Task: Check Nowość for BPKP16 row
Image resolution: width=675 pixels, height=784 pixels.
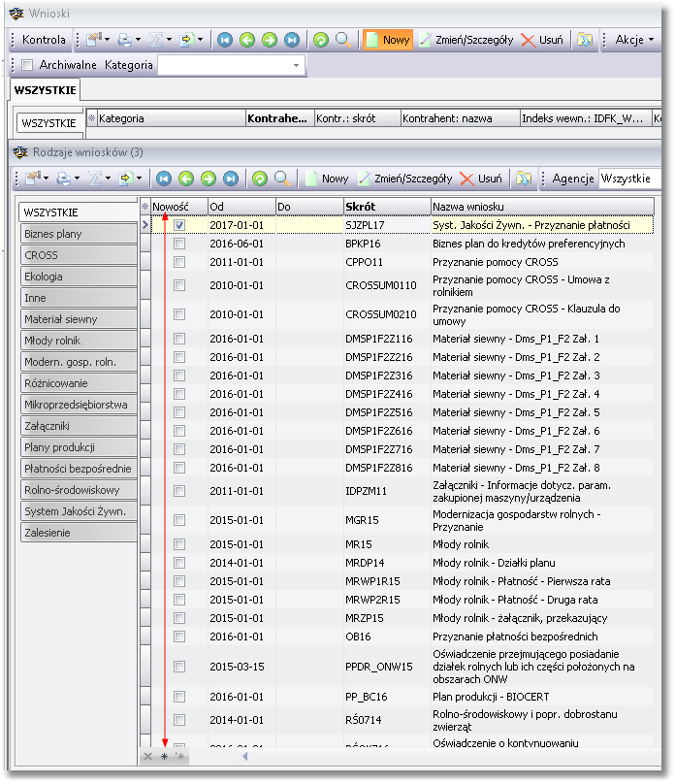Action: coord(179,244)
